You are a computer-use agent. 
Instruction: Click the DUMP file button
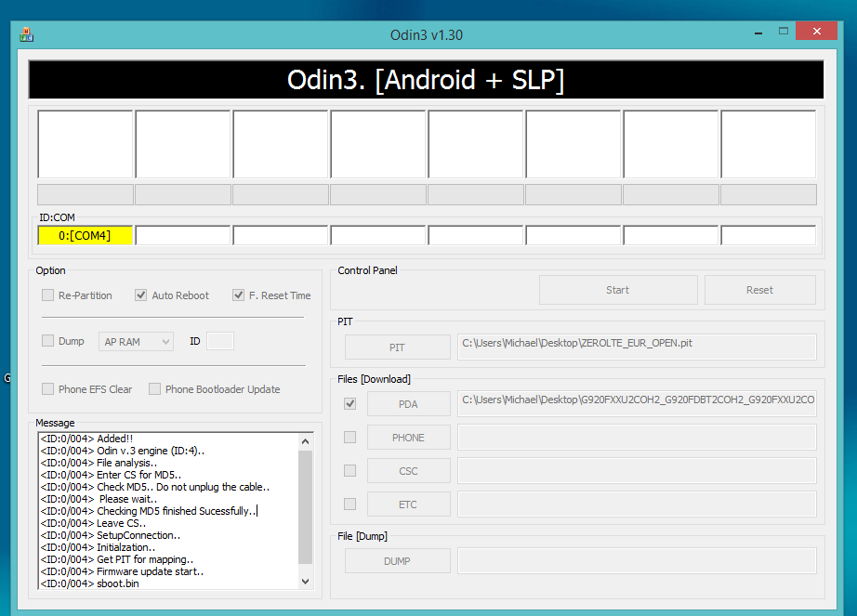pyautogui.click(x=397, y=561)
